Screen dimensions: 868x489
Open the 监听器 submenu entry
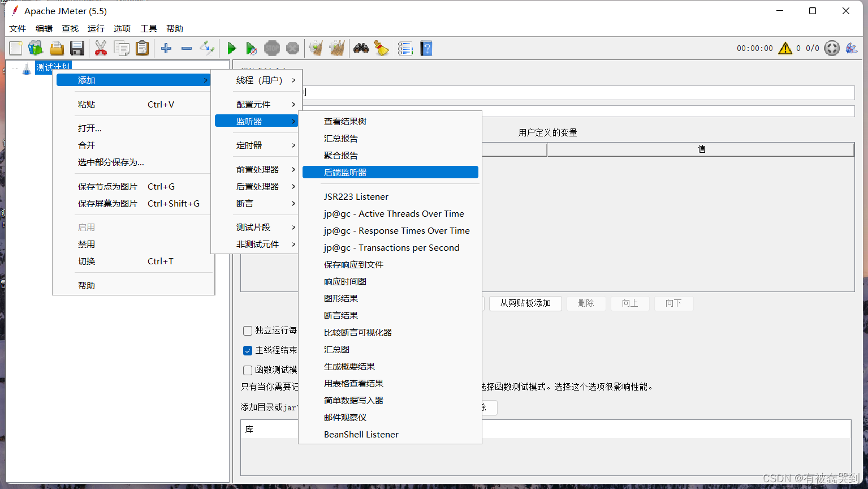[x=256, y=121]
